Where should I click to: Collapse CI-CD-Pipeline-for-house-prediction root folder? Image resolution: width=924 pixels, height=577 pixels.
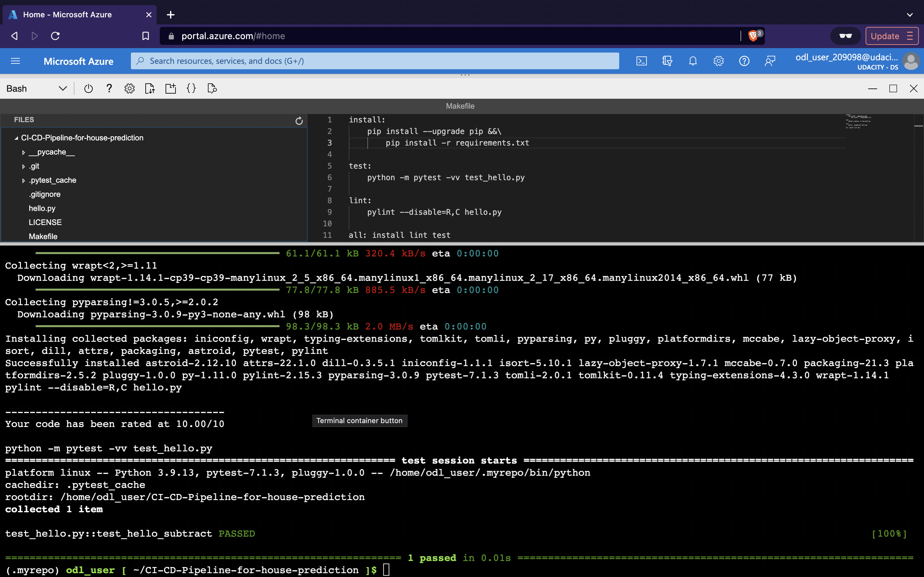[x=16, y=138]
